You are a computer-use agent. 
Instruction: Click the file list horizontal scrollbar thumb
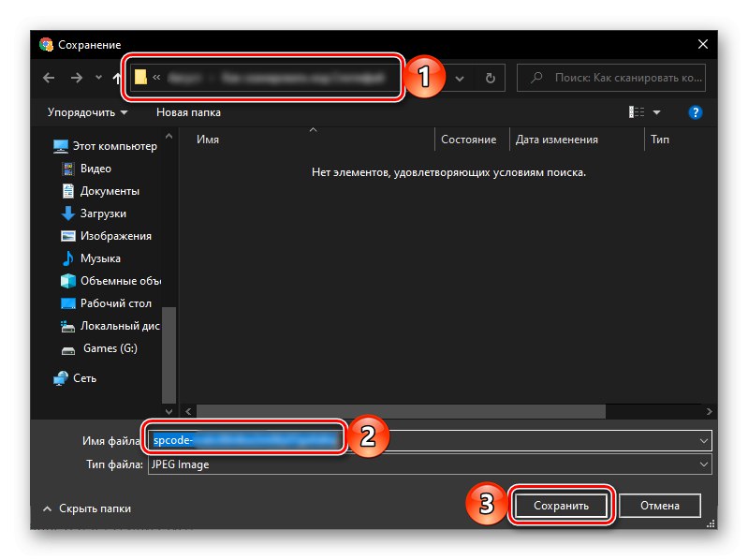pyautogui.click(x=401, y=411)
